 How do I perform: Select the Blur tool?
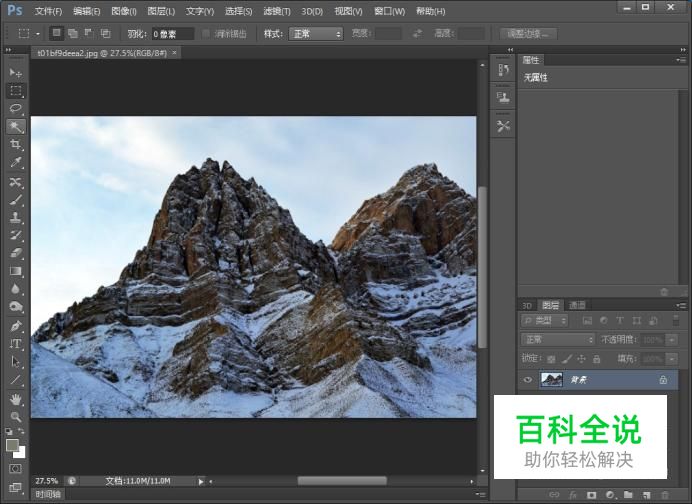(x=16, y=289)
